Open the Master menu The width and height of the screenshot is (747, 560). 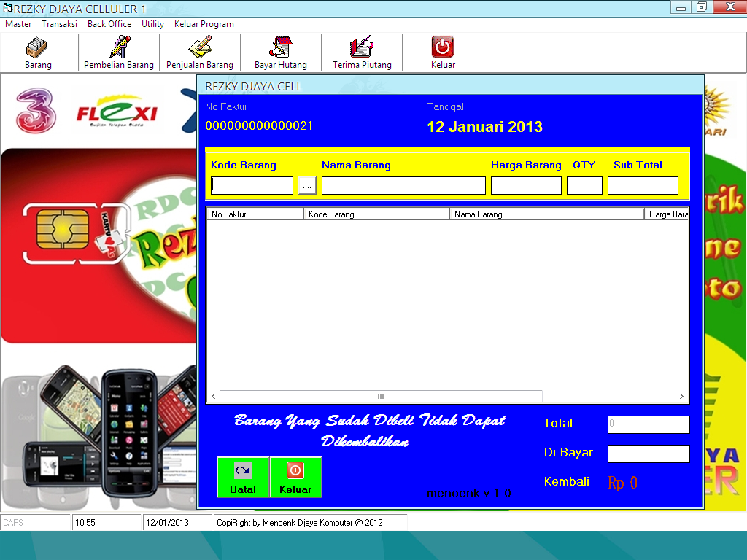tap(18, 24)
